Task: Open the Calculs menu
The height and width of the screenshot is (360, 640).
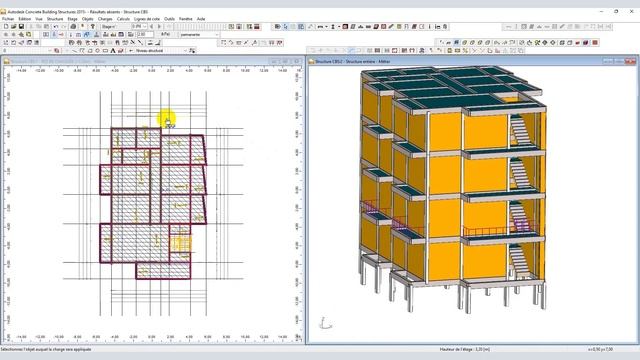Action: 123,19
